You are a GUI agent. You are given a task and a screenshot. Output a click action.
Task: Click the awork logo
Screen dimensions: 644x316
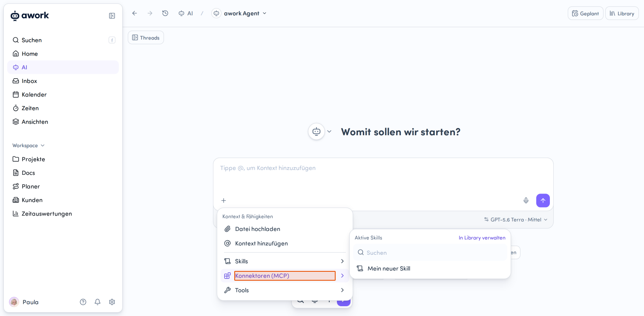pyautogui.click(x=30, y=16)
